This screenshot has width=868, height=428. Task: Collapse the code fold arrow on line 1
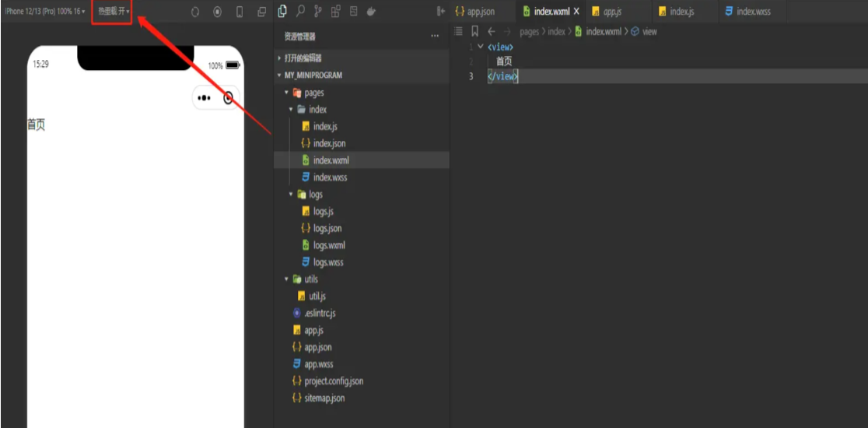coord(480,47)
